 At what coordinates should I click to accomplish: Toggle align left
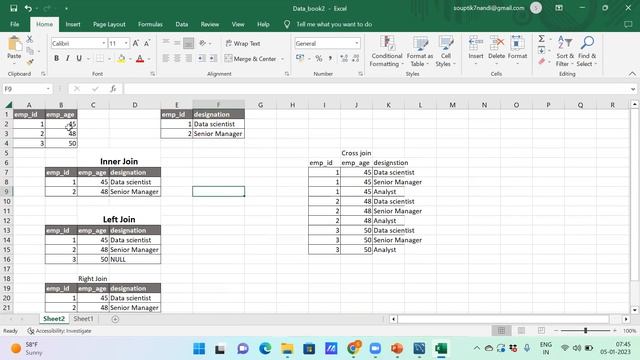[x=166, y=59]
